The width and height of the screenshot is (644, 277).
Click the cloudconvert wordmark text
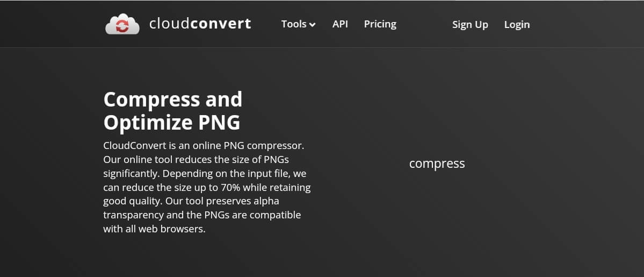200,24
